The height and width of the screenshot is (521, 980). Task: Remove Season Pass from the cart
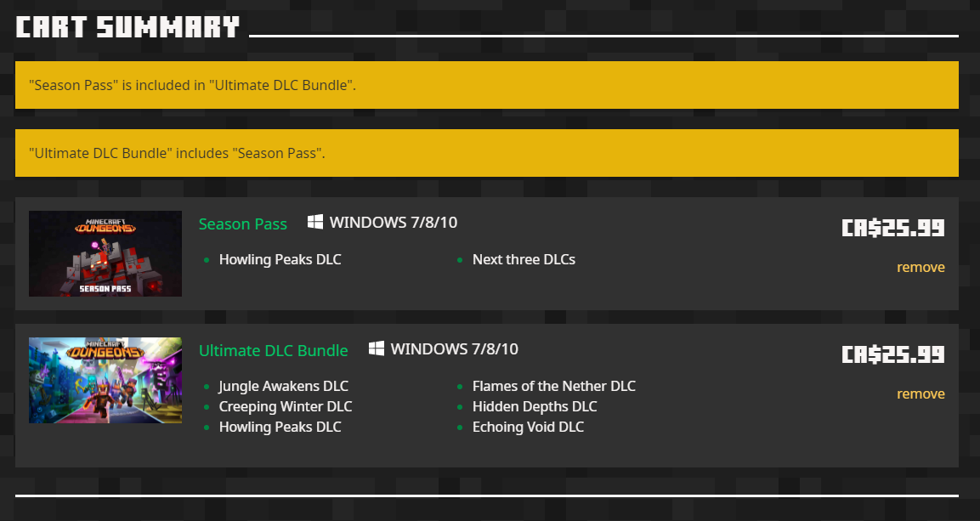click(921, 268)
